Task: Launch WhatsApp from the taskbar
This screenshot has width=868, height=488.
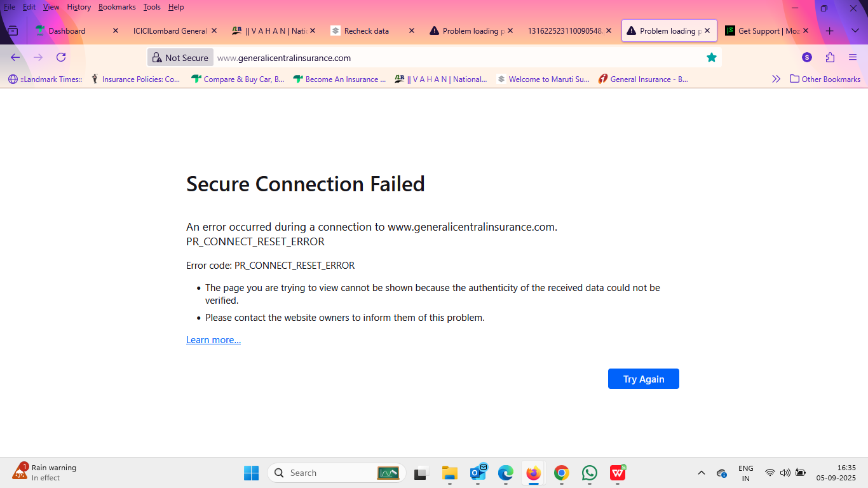Action: click(589, 473)
